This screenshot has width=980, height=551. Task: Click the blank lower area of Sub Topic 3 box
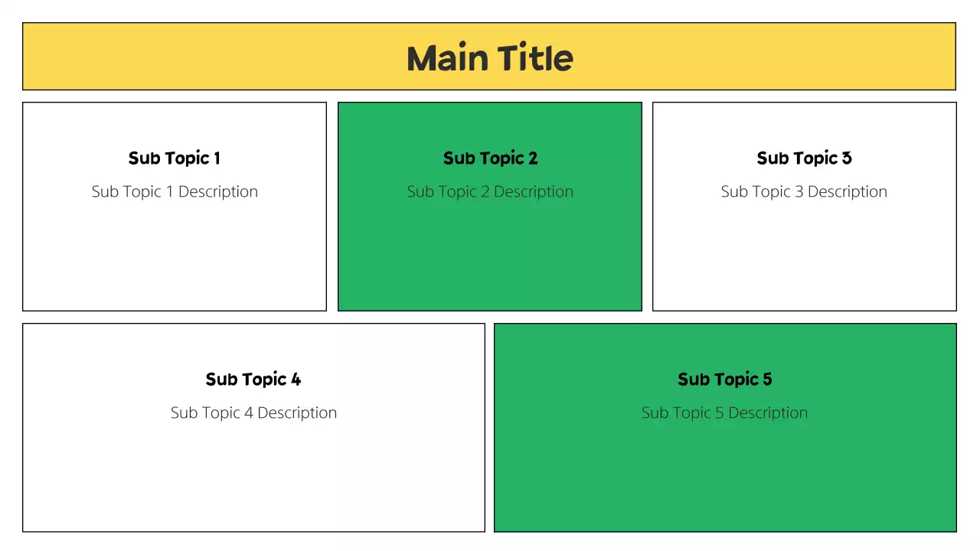click(x=804, y=260)
